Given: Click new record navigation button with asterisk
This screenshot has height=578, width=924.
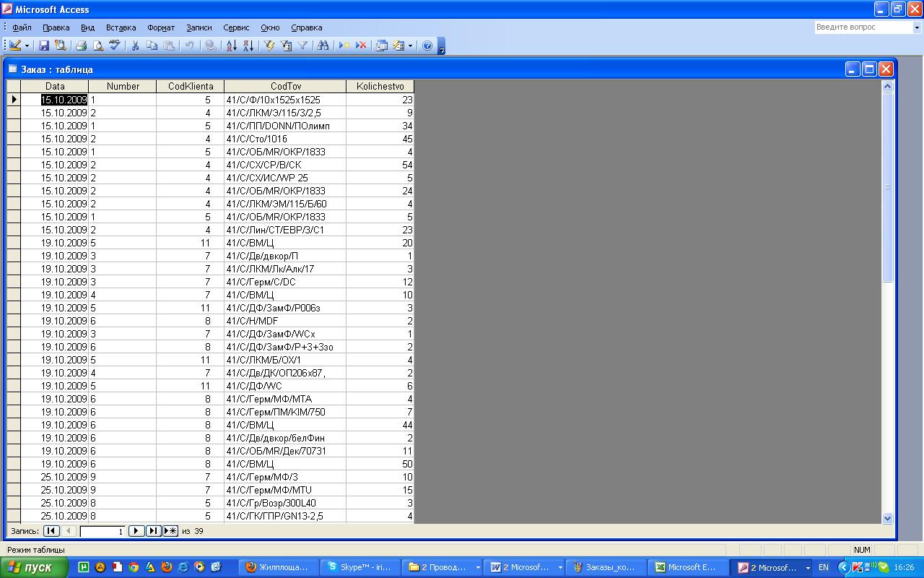Looking at the screenshot, I should [x=170, y=531].
